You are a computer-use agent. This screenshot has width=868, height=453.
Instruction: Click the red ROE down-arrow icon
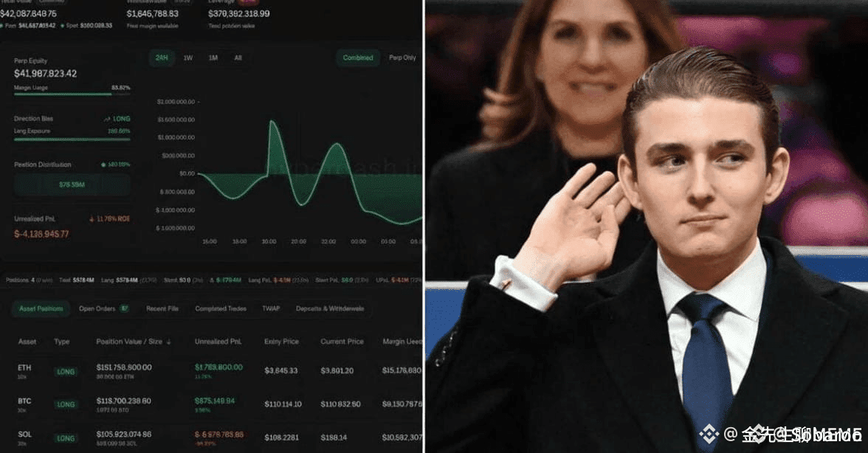click(x=92, y=219)
